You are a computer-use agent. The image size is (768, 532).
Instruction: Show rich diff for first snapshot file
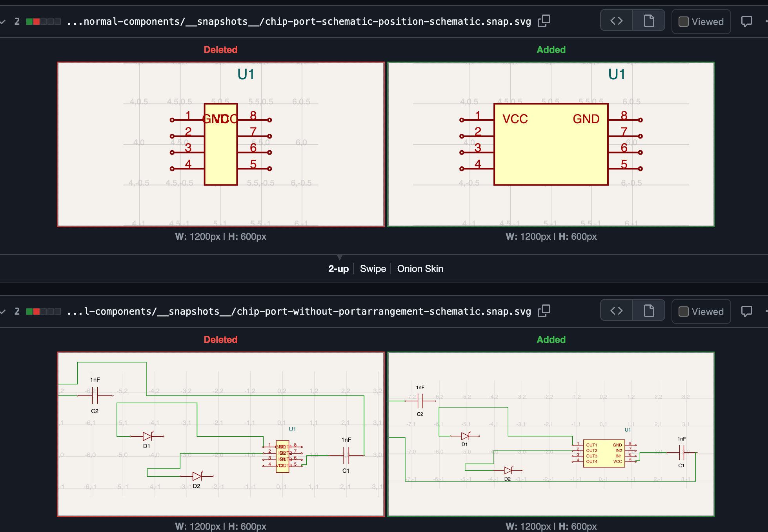coord(649,21)
